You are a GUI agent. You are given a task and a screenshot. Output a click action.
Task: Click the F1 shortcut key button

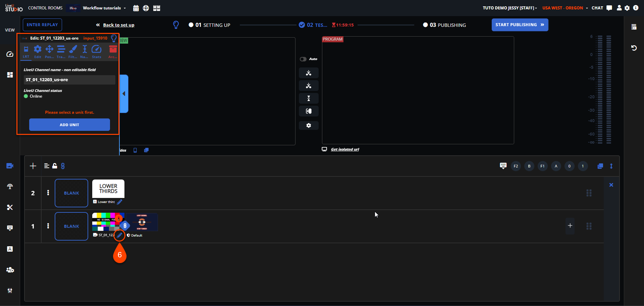(x=542, y=166)
